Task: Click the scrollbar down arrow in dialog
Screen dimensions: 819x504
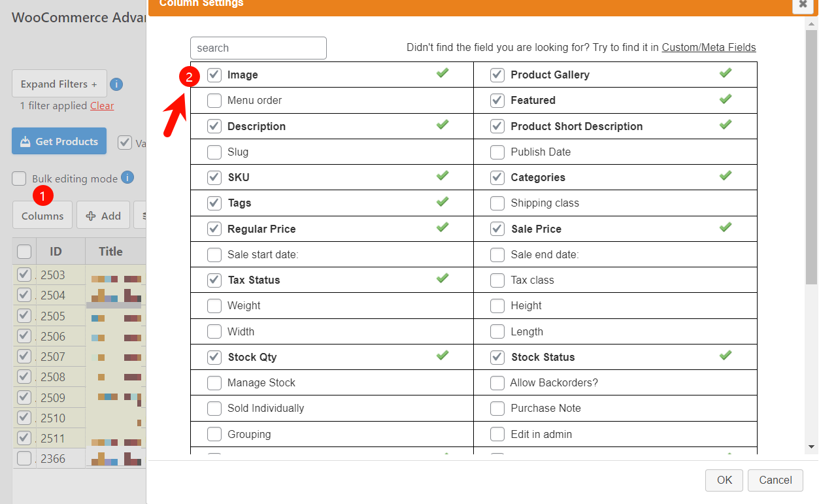Action: [x=811, y=447]
